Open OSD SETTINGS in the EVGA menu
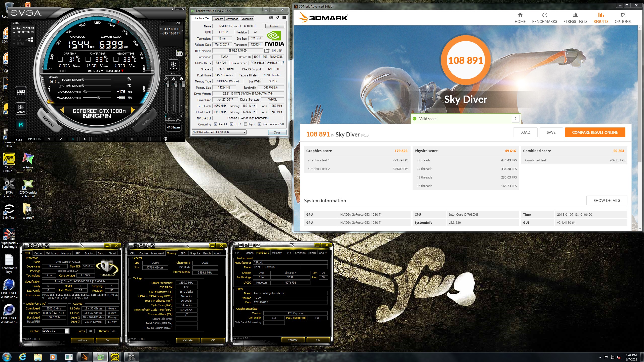This screenshot has width=644, height=362. tap(25, 32)
